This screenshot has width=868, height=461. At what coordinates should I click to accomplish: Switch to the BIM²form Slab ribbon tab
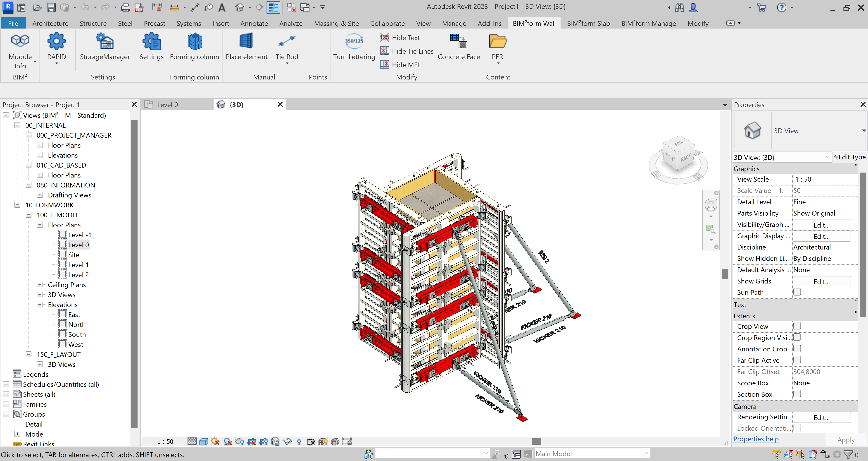(x=588, y=23)
